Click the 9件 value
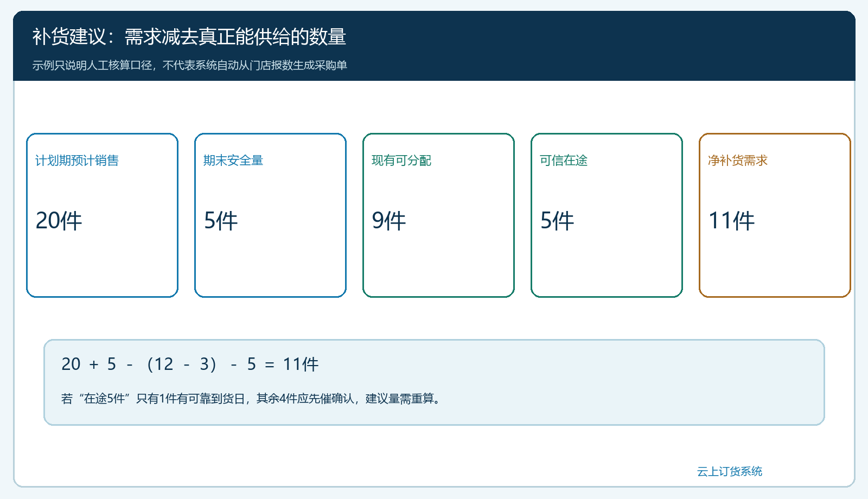This screenshot has height=499, width=868. tap(389, 221)
